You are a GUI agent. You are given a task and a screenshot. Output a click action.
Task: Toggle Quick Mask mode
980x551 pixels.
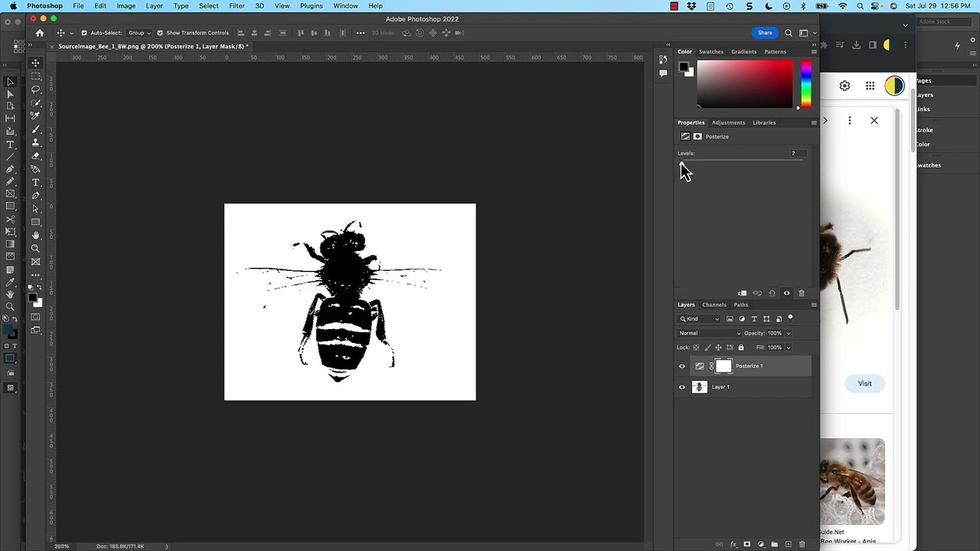coord(35,315)
